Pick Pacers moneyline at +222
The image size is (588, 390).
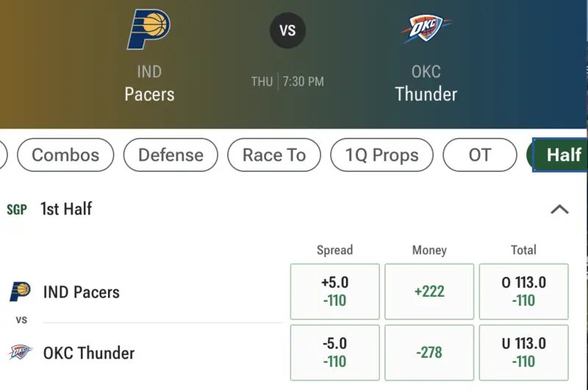coord(429,292)
